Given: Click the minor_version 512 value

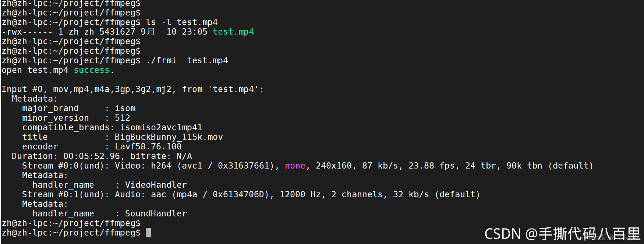Looking at the screenshot, I should (x=123, y=118).
